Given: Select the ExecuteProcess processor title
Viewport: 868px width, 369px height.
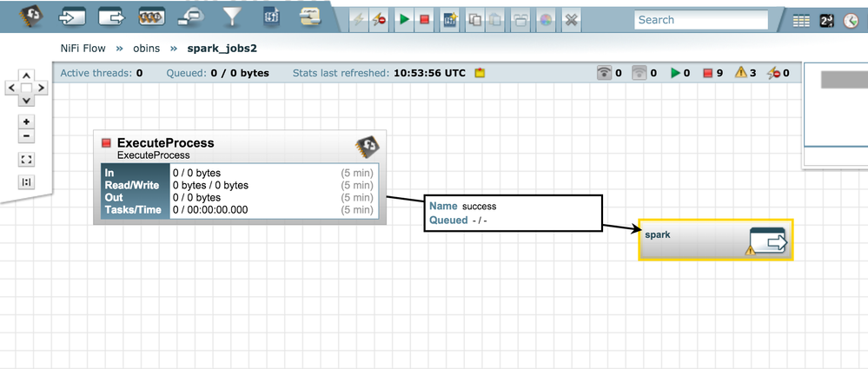Looking at the screenshot, I should [x=165, y=142].
